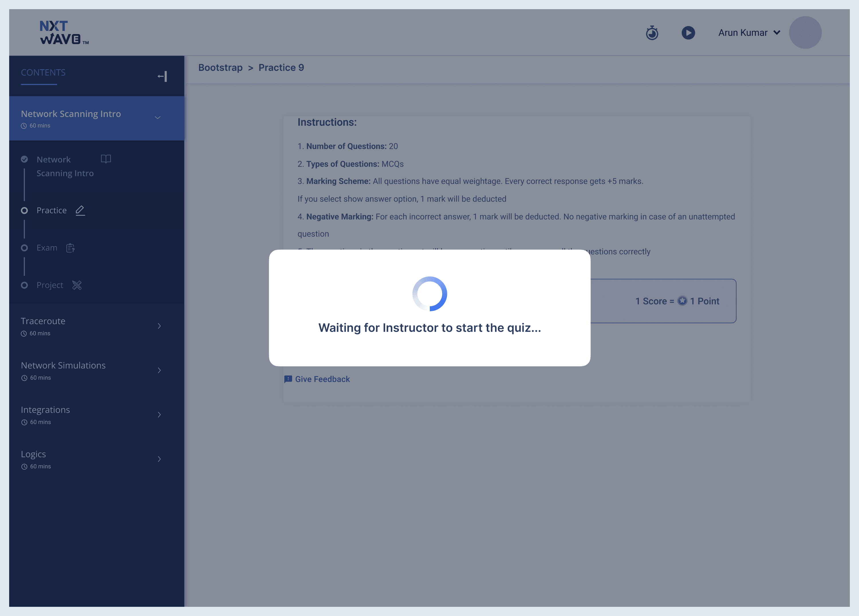
Task: Click the Give Feedback chat icon
Action: click(288, 379)
